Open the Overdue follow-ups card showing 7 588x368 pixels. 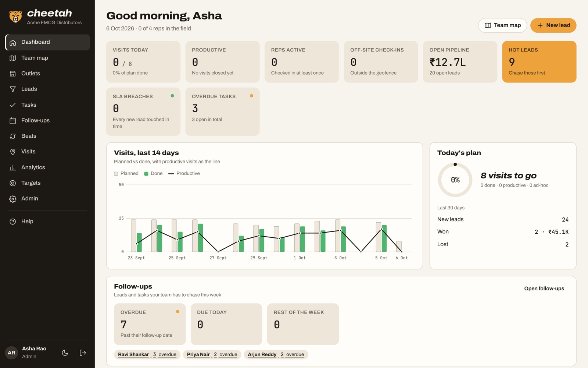(x=150, y=324)
